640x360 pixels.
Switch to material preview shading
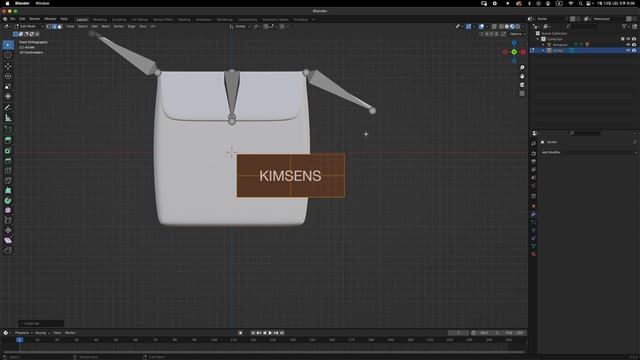click(x=512, y=27)
